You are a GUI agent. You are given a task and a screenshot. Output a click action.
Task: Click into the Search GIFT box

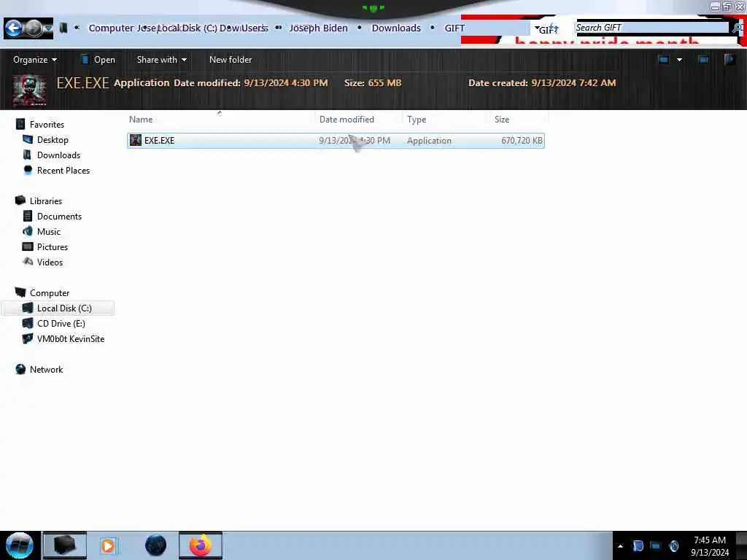click(x=651, y=28)
